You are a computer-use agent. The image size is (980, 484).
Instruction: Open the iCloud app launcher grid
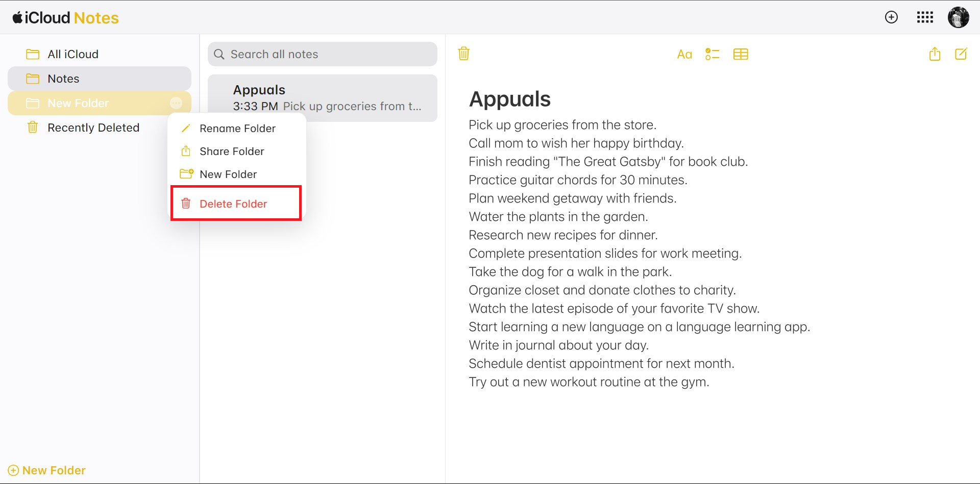coord(925,17)
